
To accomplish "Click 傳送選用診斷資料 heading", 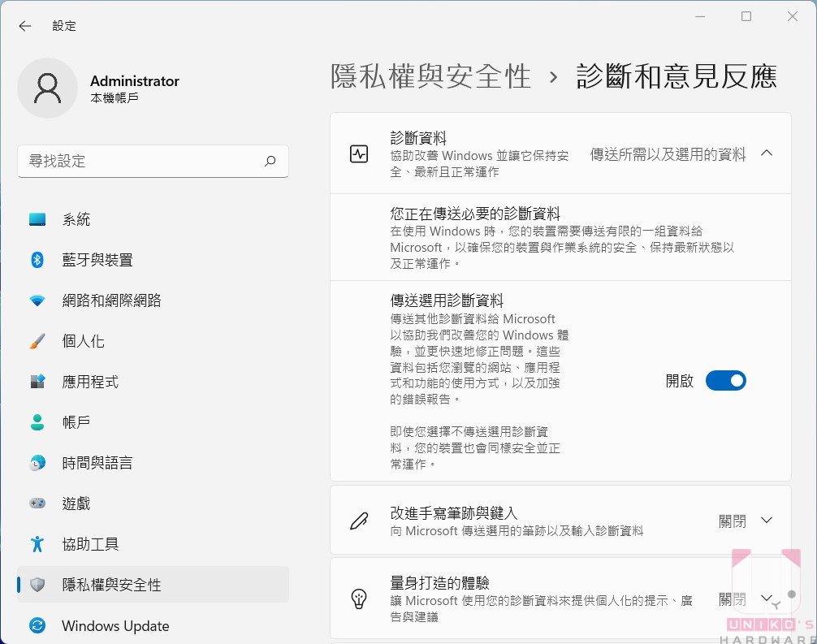I will click(x=447, y=300).
